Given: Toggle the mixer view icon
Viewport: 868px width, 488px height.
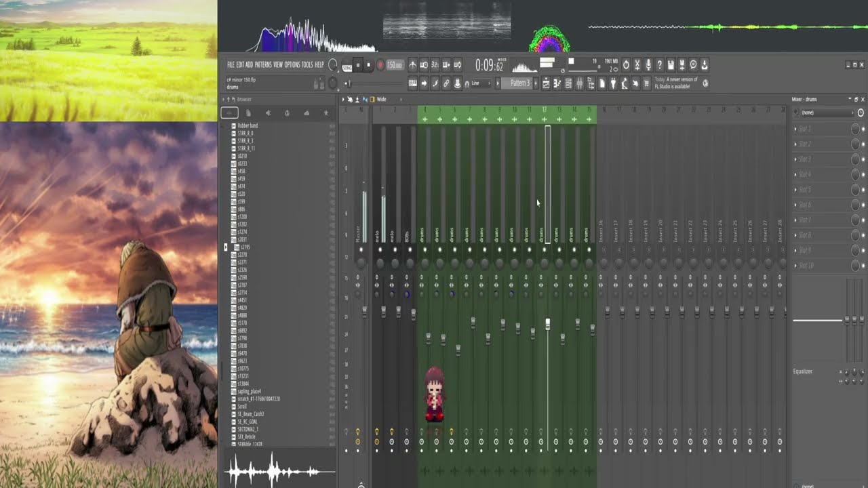Looking at the screenshot, I should point(579,83).
